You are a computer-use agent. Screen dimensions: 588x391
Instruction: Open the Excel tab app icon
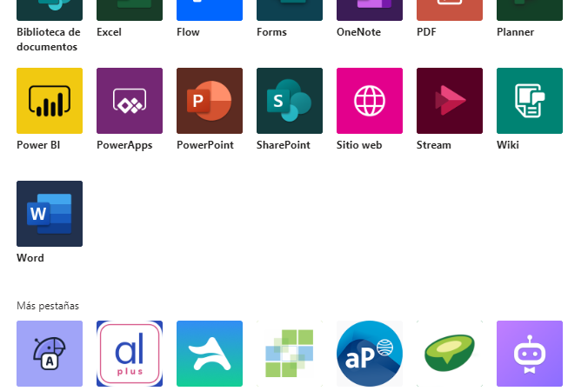point(130,10)
